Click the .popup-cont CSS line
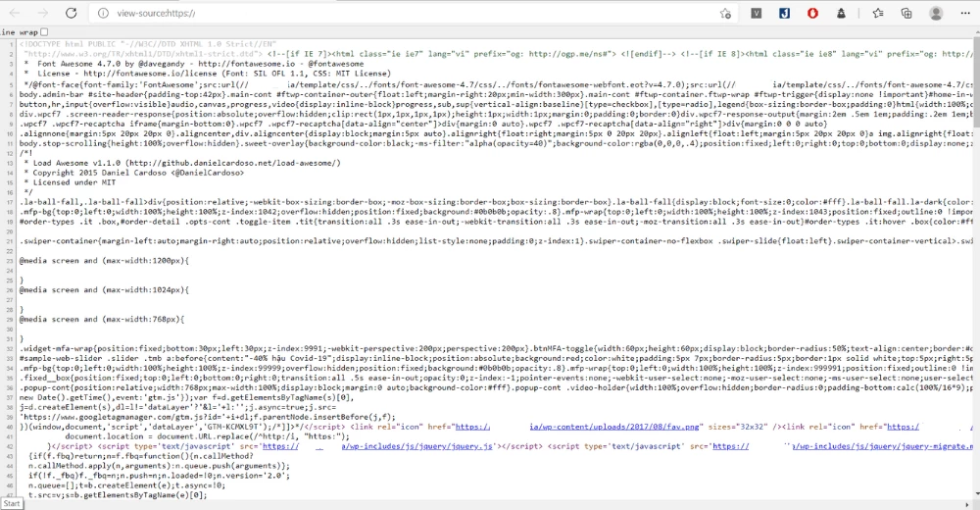Viewport: 980px width, 510px height. click(x=496, y=388)
